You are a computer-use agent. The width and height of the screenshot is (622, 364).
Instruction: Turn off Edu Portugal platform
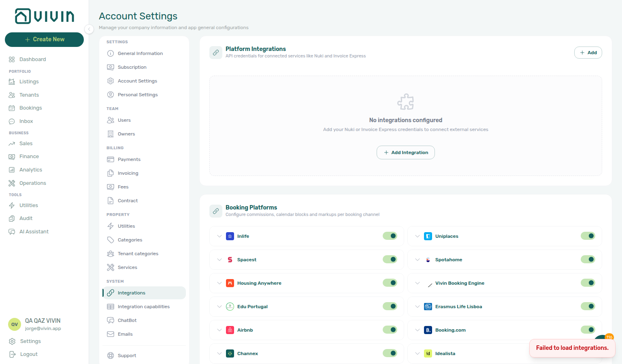click(390, 306)
